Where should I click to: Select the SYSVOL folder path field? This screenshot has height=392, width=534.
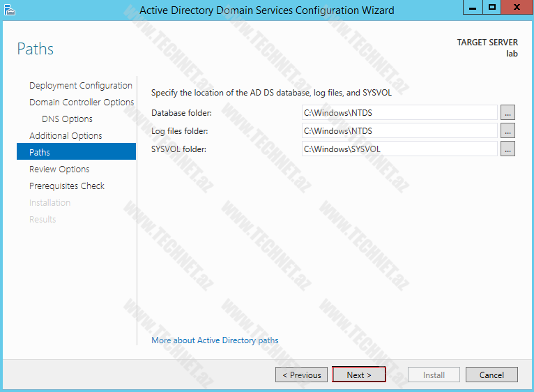pyautogui.click(x=399, y=149)
